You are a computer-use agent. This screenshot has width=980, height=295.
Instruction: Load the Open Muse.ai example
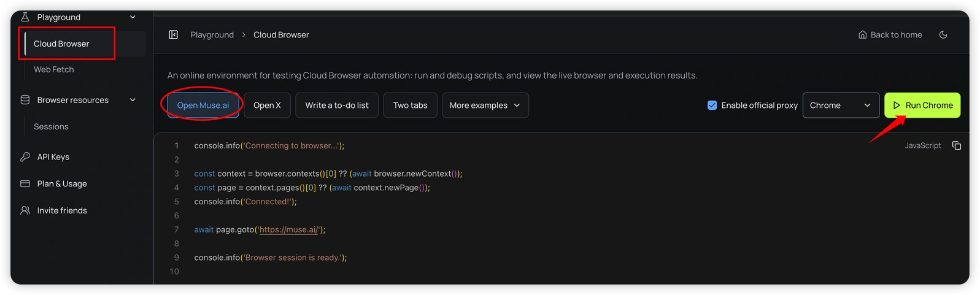pyautogui.click(x=203, y=105)
